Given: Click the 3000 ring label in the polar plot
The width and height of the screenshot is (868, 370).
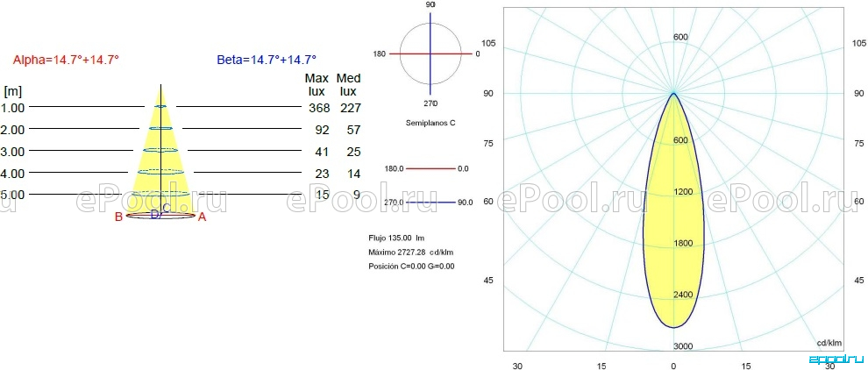Looking at the screenshot, I should (x=682, y=346).
